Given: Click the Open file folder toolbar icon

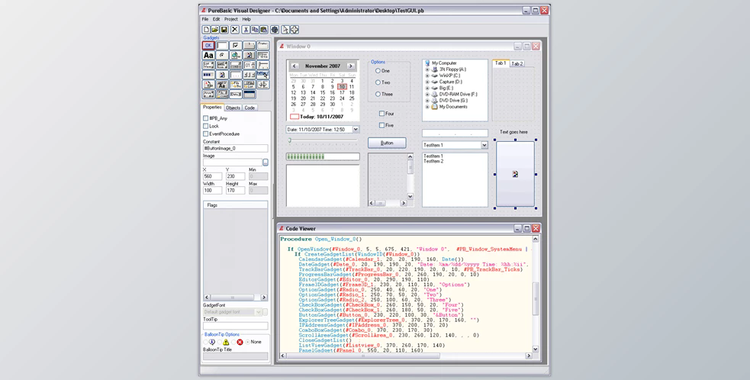Looking at the screenshot, I should click(215, 30).
